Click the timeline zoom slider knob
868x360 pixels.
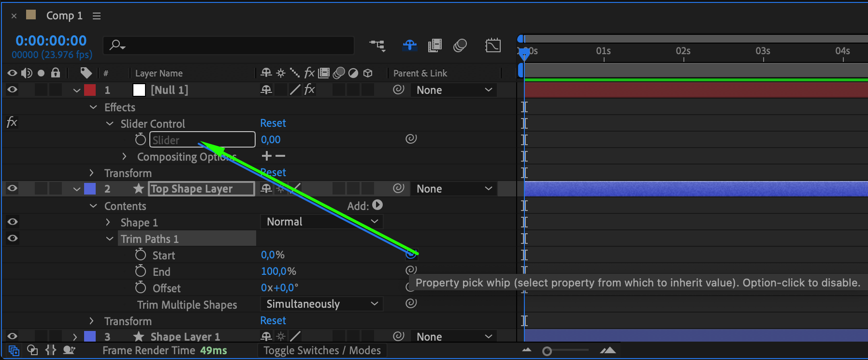547,351
